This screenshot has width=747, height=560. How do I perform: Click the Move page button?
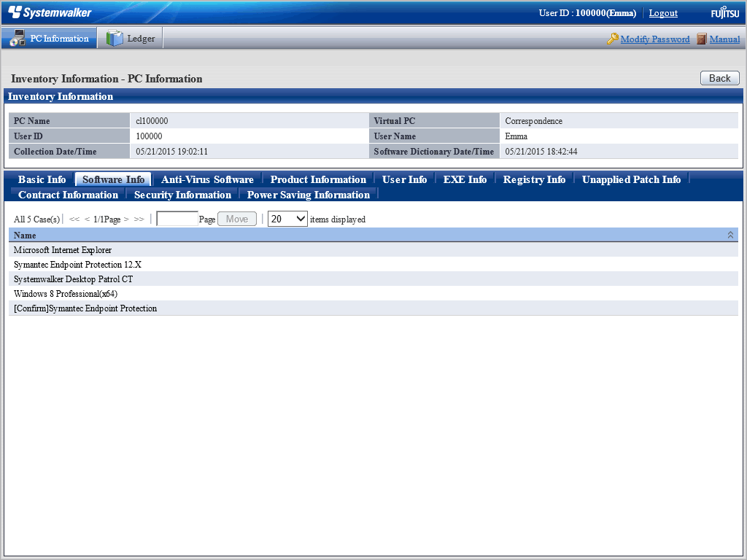pos(237,219)
